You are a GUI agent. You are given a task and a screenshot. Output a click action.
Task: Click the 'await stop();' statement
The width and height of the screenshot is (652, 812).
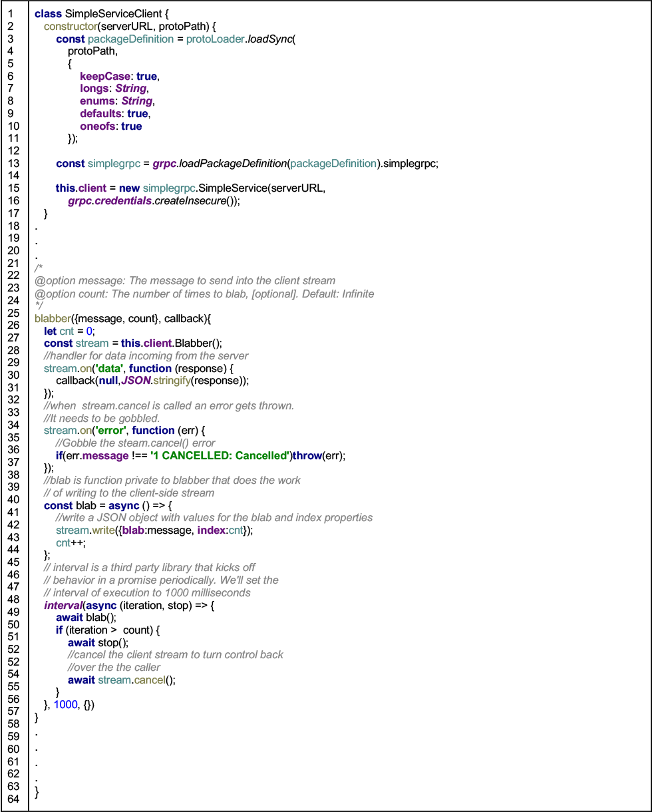[x=98, y=642]
